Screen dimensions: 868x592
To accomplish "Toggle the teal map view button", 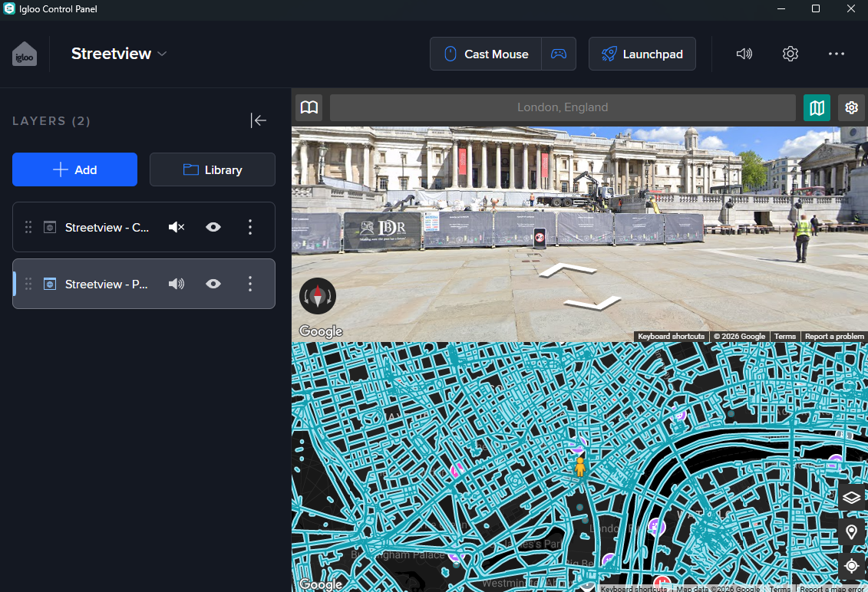I will pos(817,107).
